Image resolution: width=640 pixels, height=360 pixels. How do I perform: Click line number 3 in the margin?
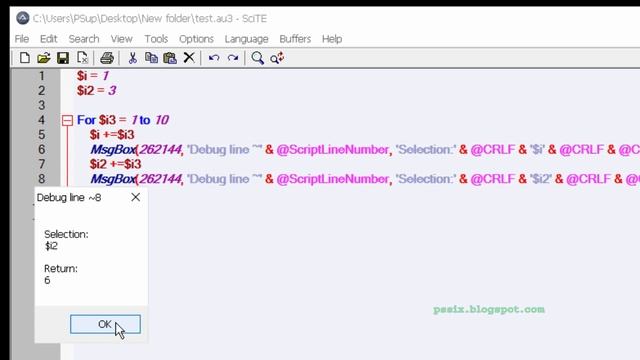click(42, 105)
